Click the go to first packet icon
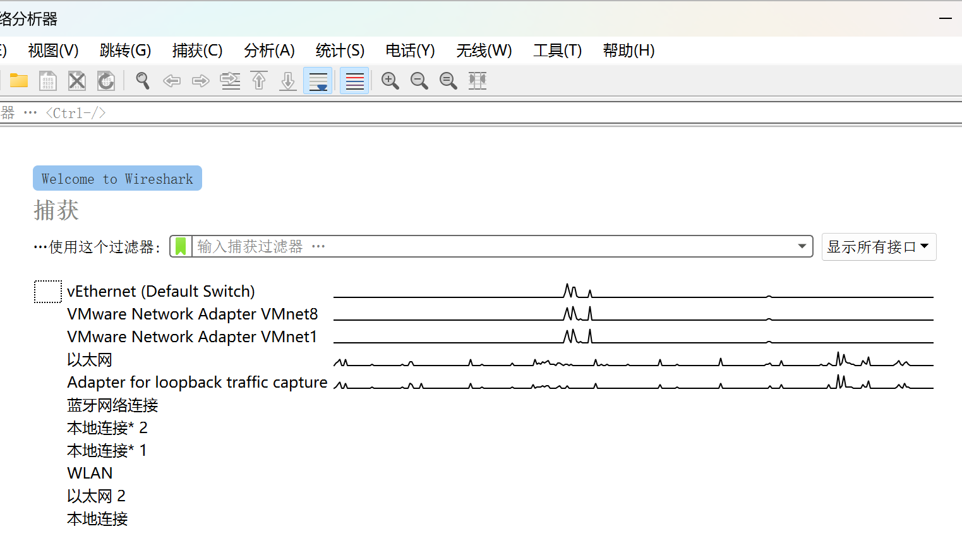 click(x=259, y=81)
